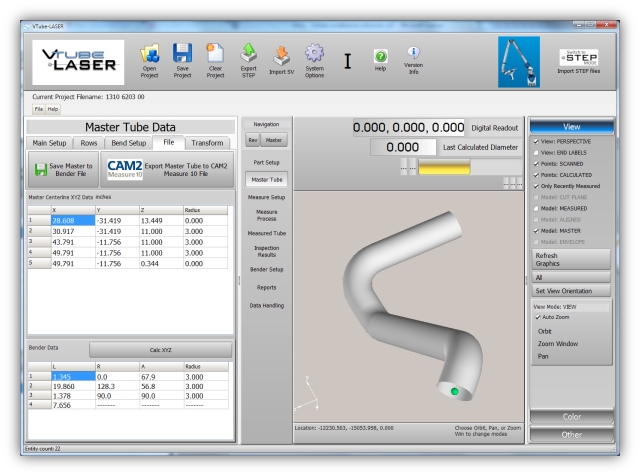Expand the Color panel section
Image resolution: width=640 pixels, height=476 pixels.
coord(572,418)
